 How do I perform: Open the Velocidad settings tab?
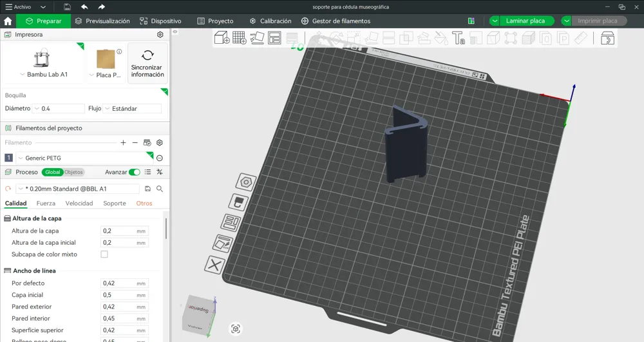click(79, 204)
